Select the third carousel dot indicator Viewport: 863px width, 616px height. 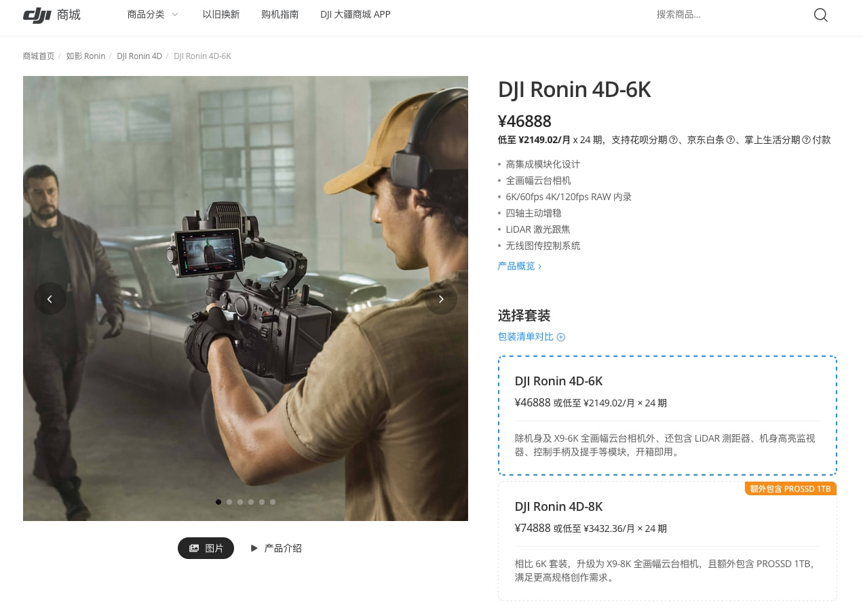click(240, 502)
